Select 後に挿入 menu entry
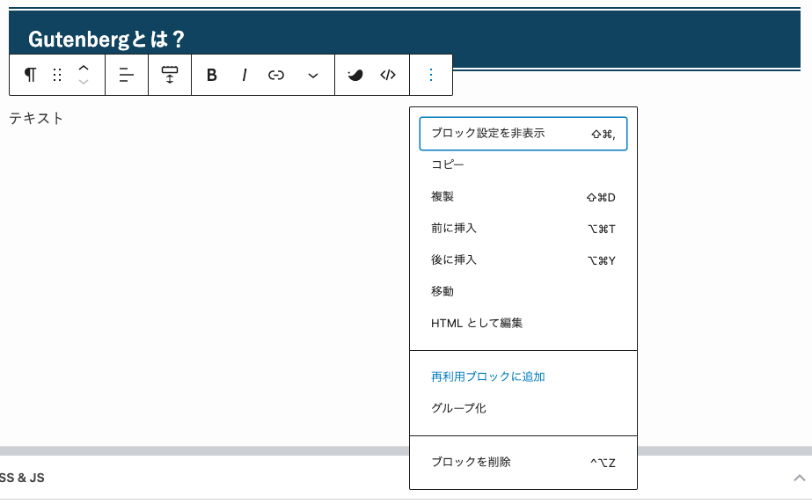812x504 pixels. 523,260
